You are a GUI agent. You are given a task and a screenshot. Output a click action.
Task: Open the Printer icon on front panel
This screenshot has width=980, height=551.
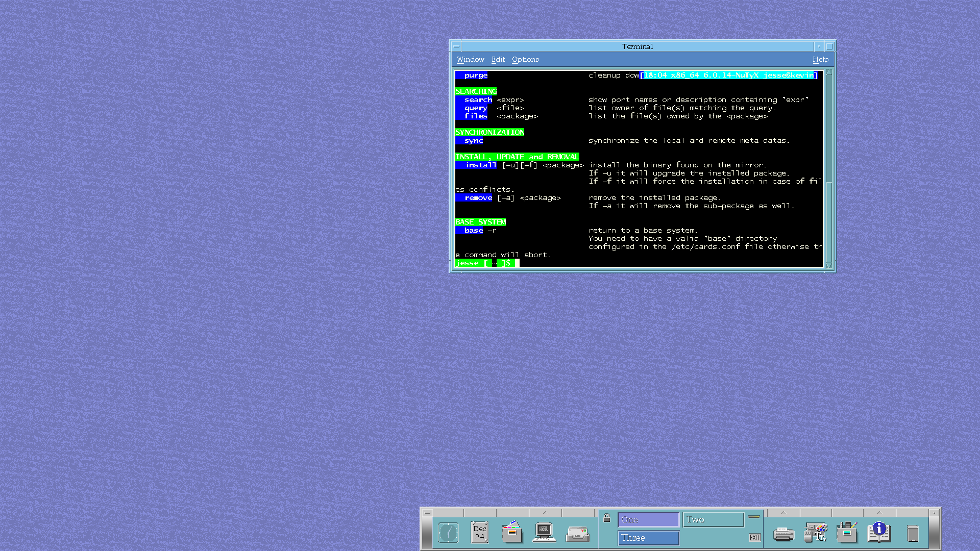[x=783, y=534]
